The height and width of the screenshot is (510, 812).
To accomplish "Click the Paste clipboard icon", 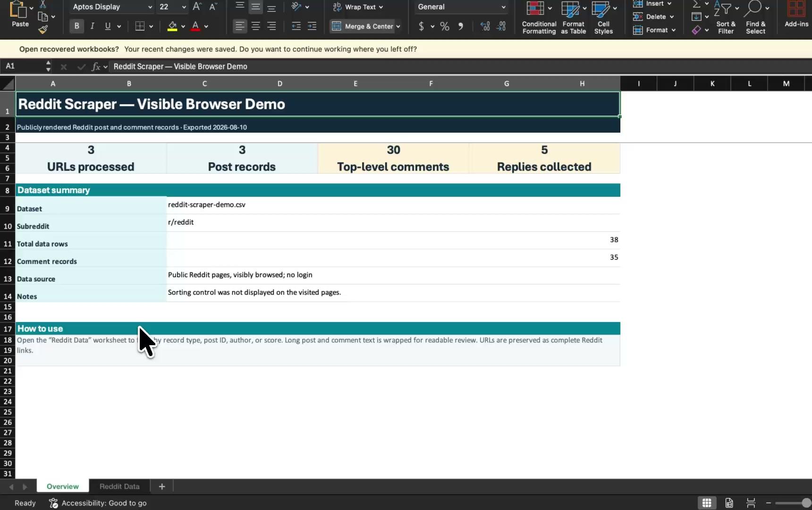I will [18, 9].
